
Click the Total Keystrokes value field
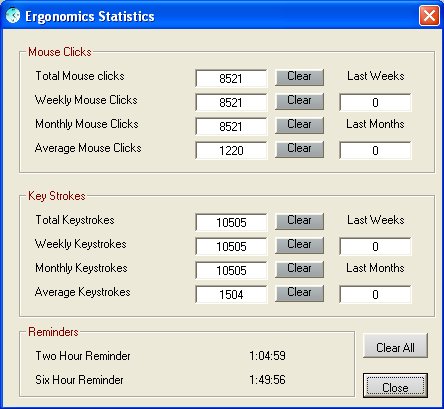coord(231,222)
